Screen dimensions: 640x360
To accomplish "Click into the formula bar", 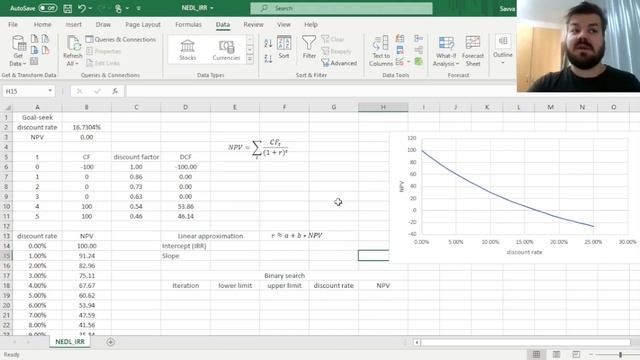I will [320, 91].
